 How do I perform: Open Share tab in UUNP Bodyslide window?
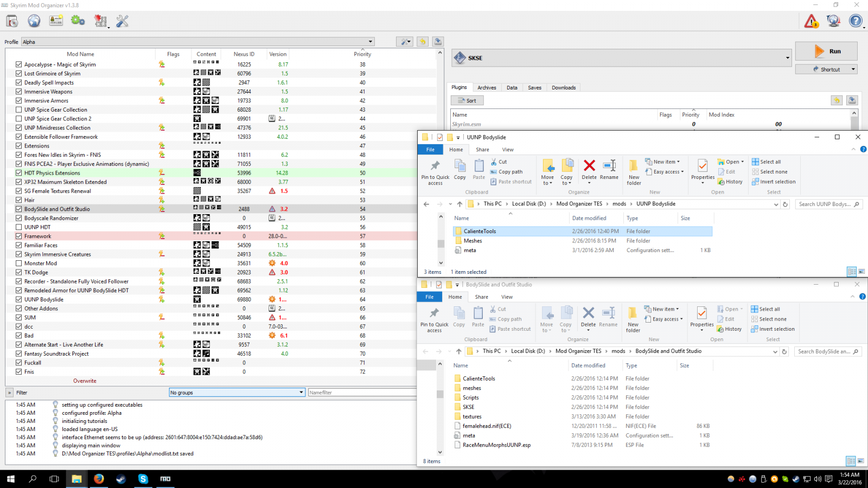[x=482, y=150]
